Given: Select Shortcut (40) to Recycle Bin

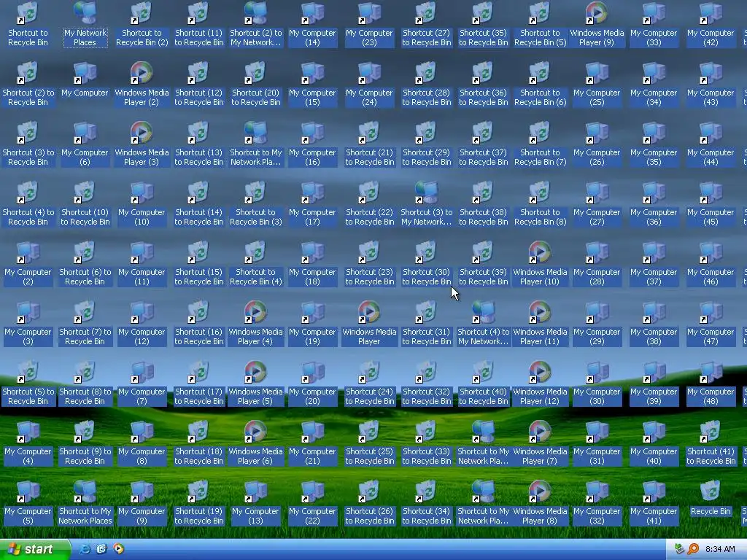Looking at the screenshot, I should point(483,384).
